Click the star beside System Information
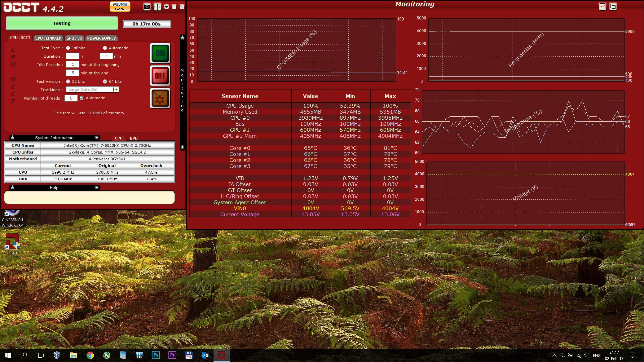The image size is (644, 362). [x=13, y=137]
